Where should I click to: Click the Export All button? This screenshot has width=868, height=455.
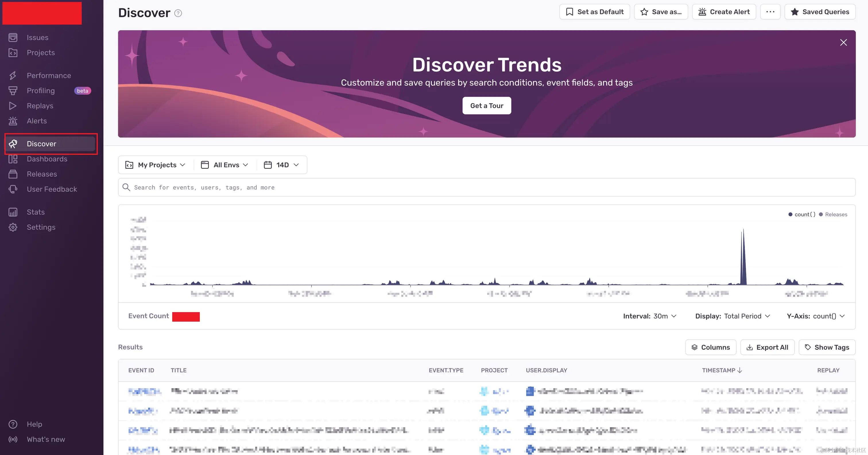point(767,347)
